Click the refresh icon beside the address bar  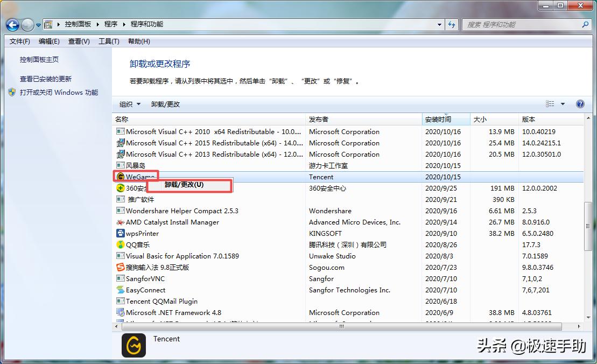[451, 24]
